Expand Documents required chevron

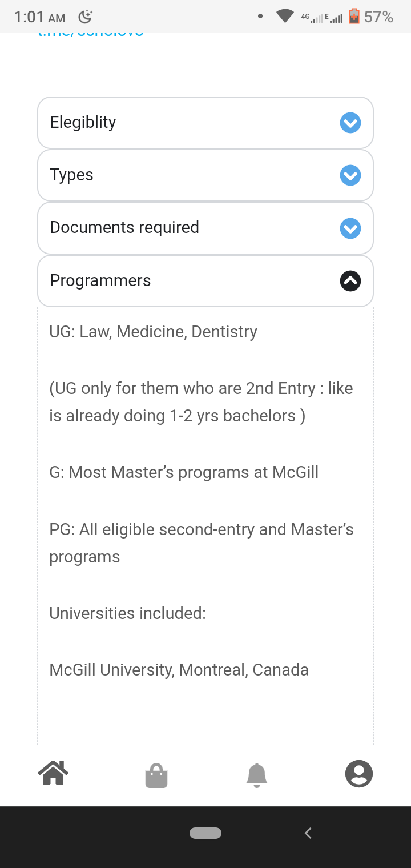(x=350, y=228)
